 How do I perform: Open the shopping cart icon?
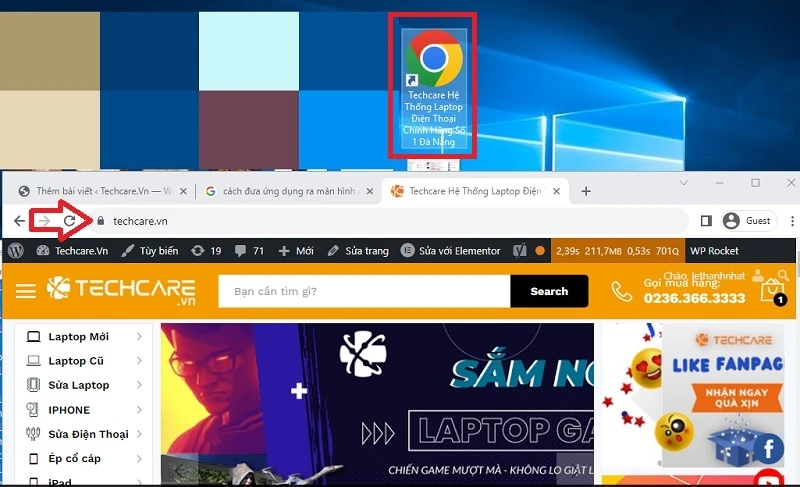(771, 290)
